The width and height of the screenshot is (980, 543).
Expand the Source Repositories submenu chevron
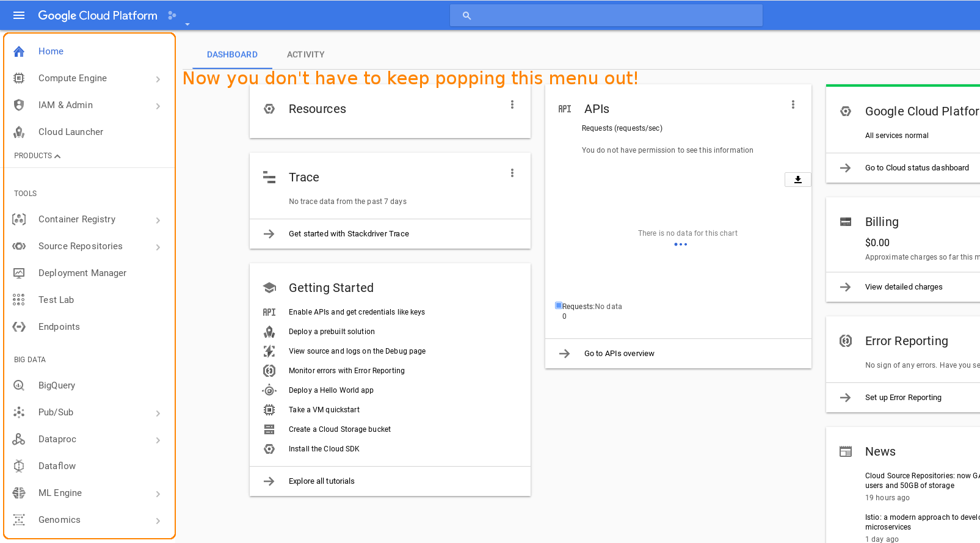[158, 247]
